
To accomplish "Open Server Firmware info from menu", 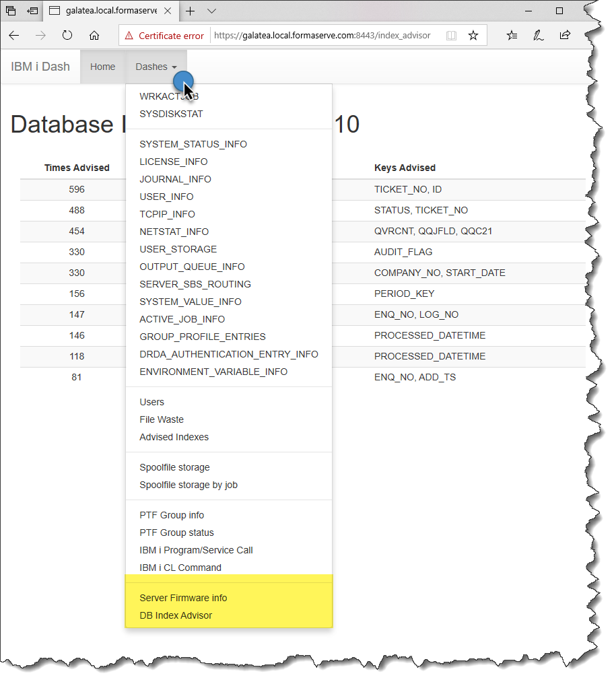I will (183, 598).
